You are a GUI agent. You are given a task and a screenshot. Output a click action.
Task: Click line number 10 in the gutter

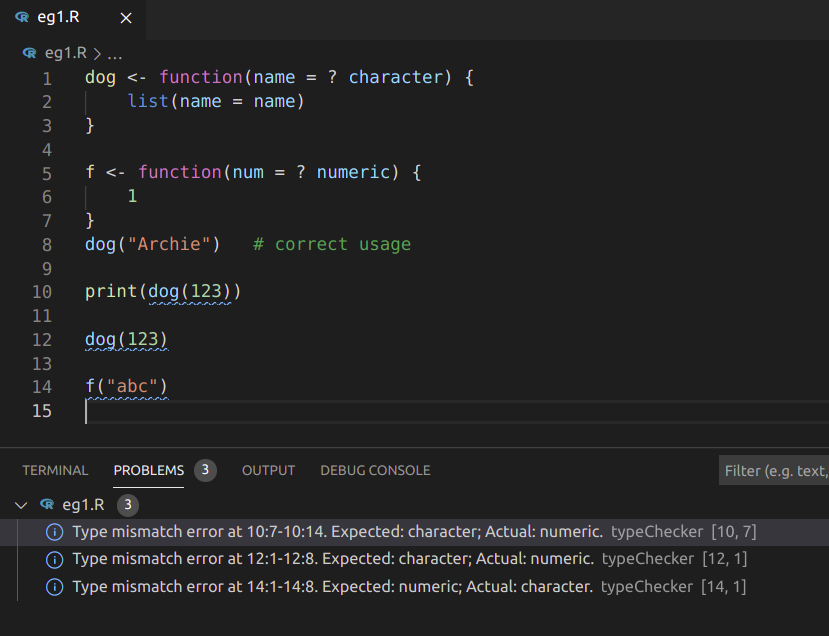[x=42, y=292]
